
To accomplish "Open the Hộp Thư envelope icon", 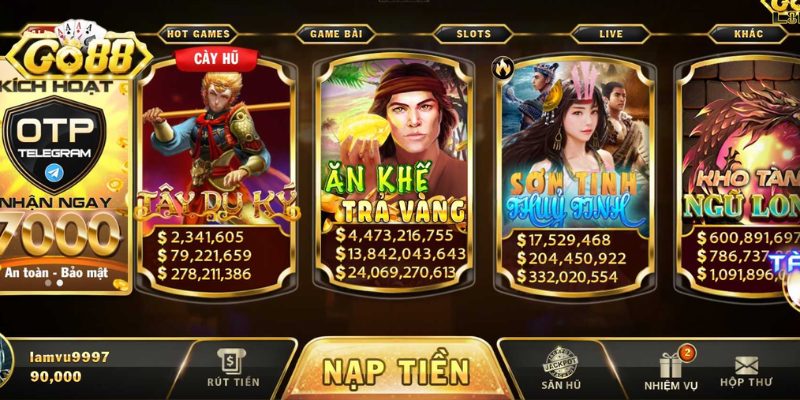I will (746, 365).
